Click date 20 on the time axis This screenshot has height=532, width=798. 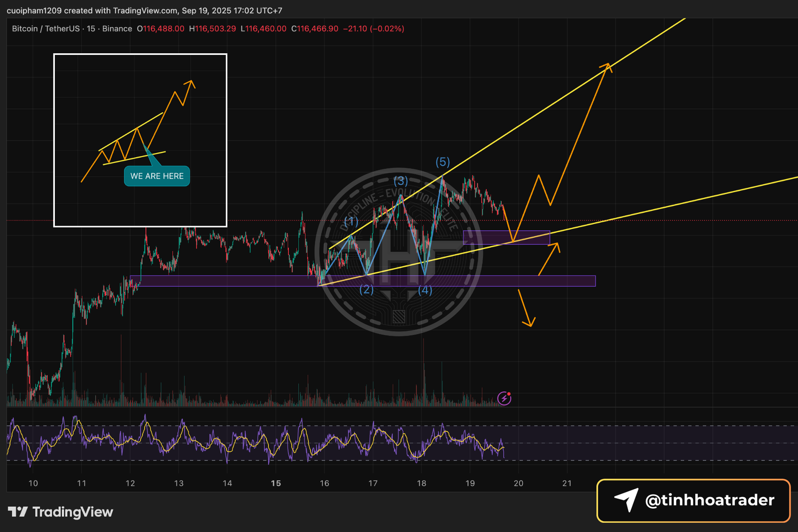[518, 483]
